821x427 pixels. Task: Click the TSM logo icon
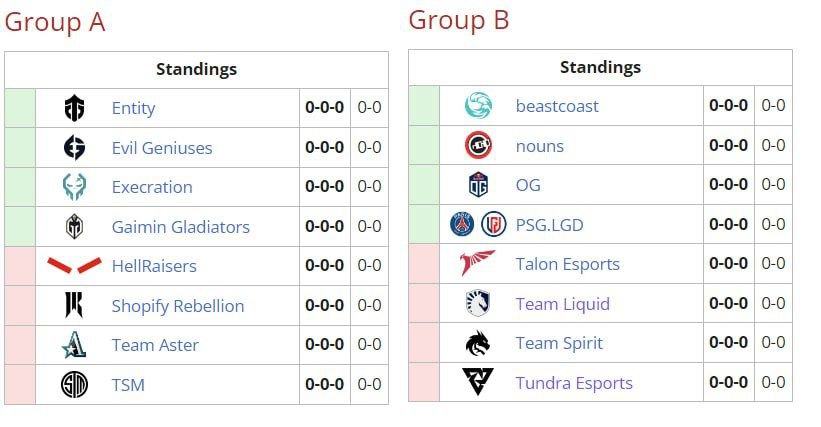[75, 385]
